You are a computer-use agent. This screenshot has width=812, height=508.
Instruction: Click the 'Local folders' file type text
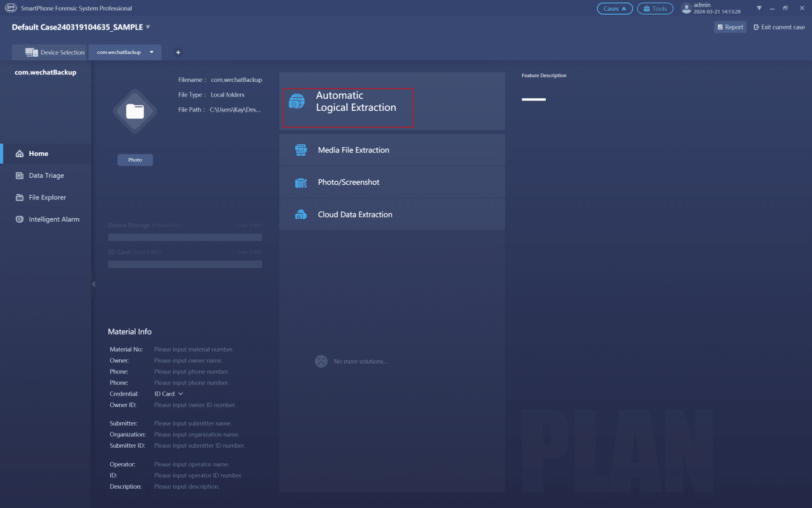[x=228, y=95]
